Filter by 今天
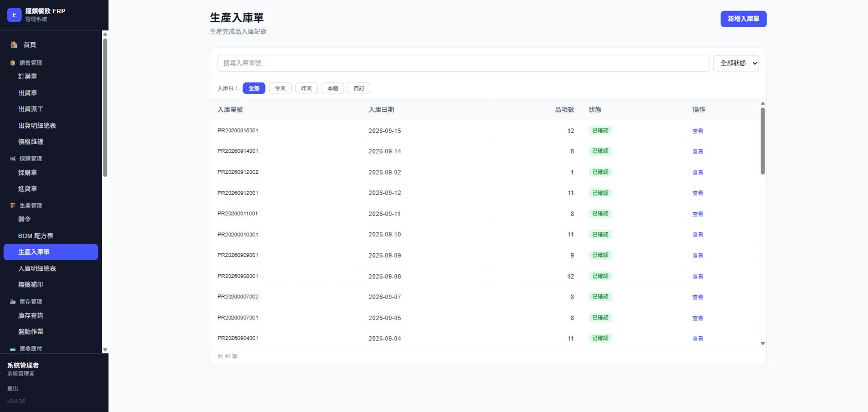Image resolution: width=868 pixels, height=412 pixels. (x=280, y=89)
